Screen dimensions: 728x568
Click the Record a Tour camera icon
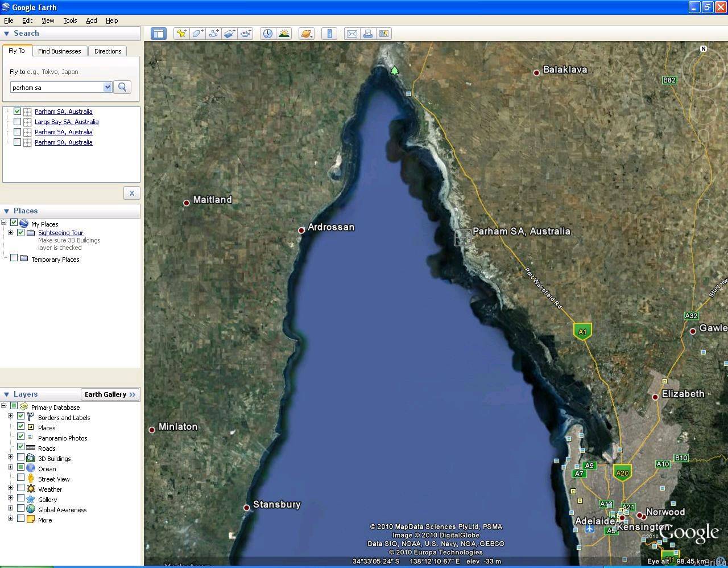246,34
